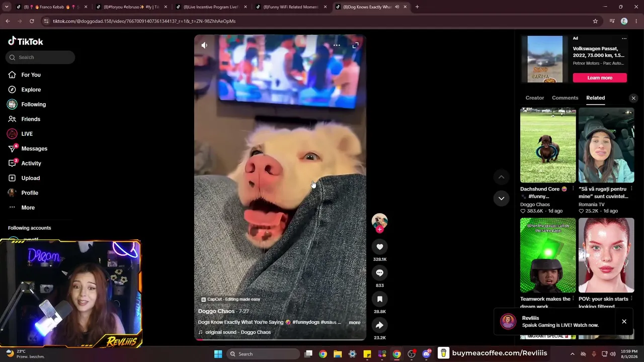Viewport: 644px width, 362px height.
Task: Open a new browser tab
Action: 417,7
